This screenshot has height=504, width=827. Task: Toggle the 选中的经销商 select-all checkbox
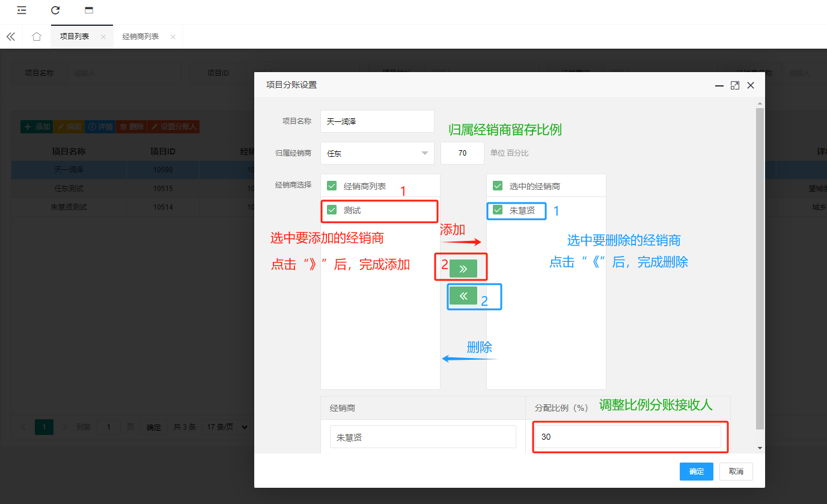pos(498,186)
